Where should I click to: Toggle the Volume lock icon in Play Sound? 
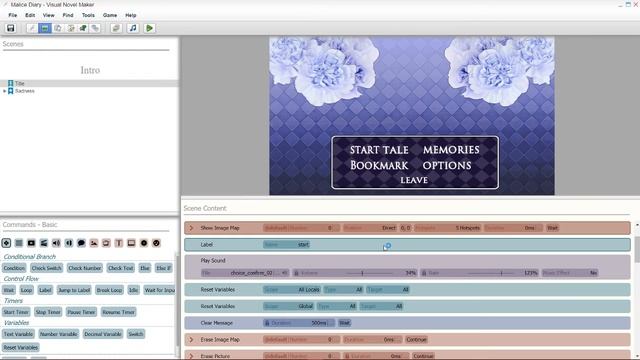pyautogui.click(x=297, y=273)
